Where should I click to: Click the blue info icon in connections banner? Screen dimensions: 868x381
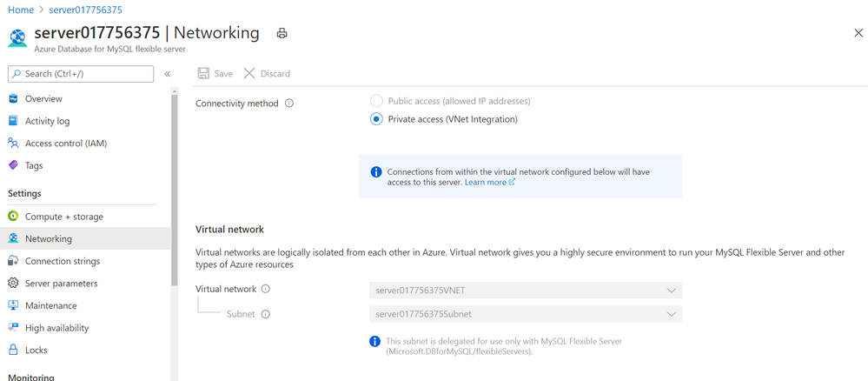point(376,172)
